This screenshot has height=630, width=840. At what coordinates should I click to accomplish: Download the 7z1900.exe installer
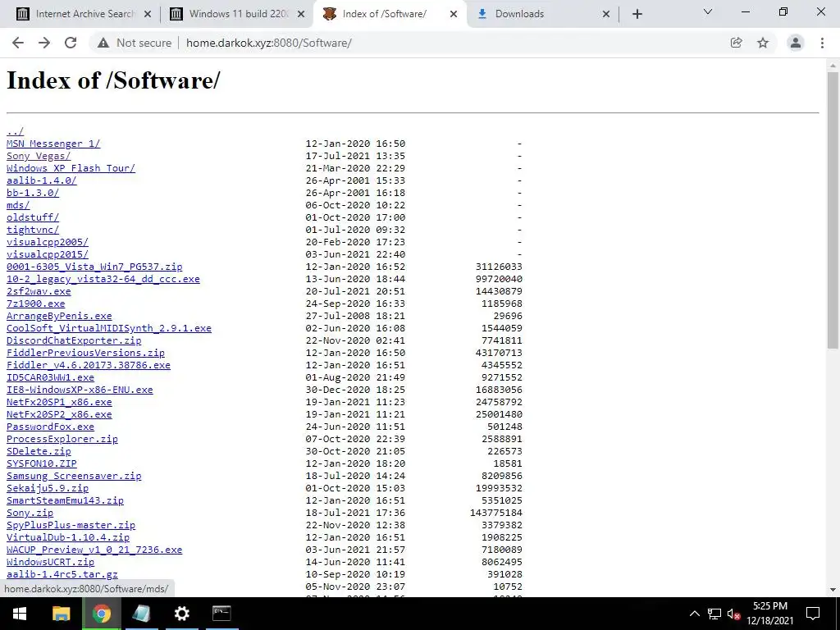(35, 304)
